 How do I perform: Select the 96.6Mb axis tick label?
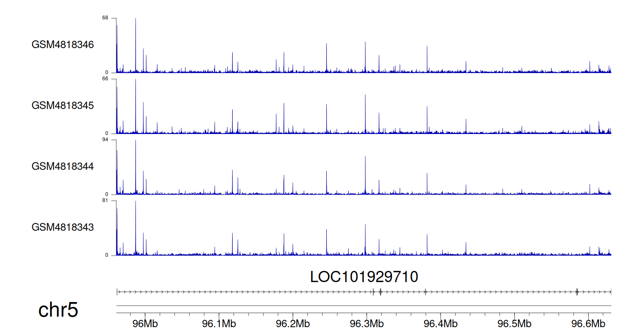click(x=588, y=323)
